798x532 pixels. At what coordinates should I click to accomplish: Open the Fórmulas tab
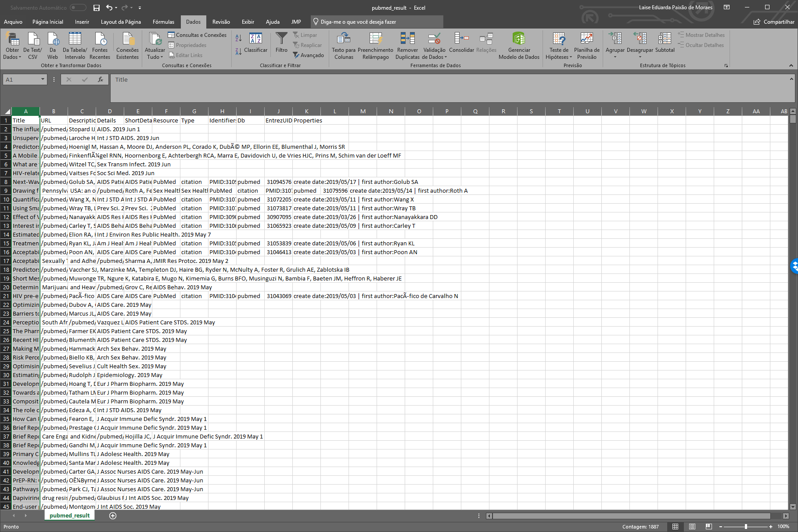click(x=163, y=22)
